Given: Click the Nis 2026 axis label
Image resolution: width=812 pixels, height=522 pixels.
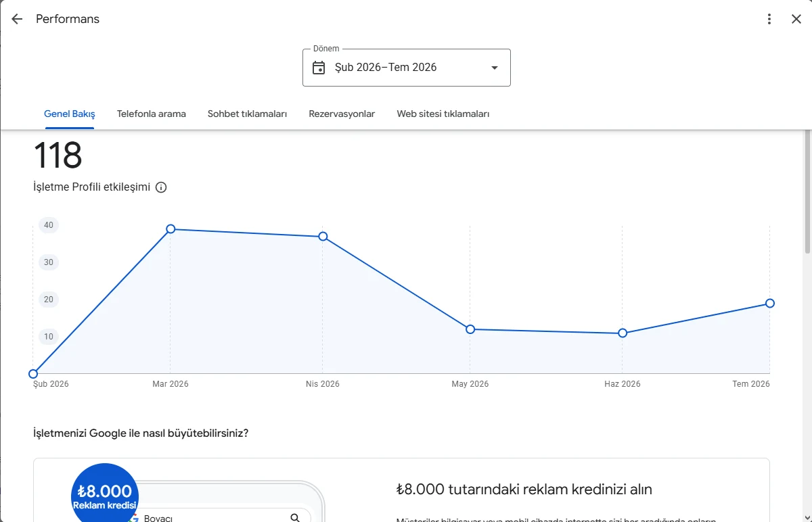Looking at the screenshot, I should pos(323,384).
